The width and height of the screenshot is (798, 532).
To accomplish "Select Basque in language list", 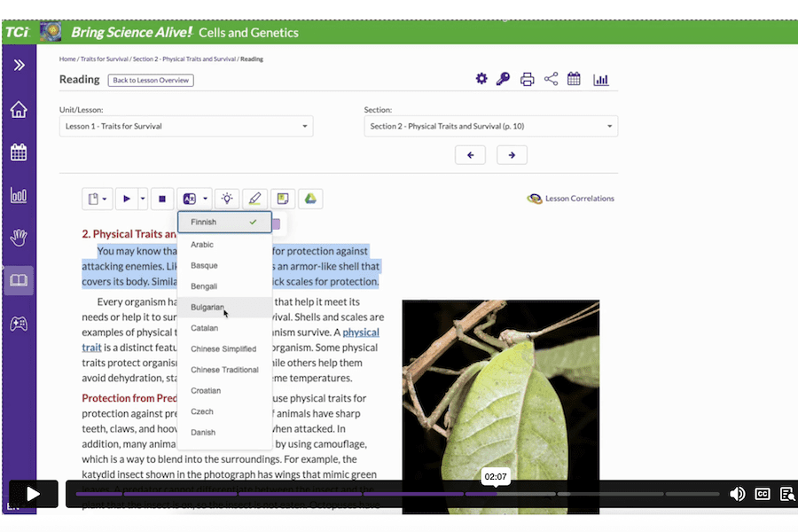I will (x=224, y=265).
